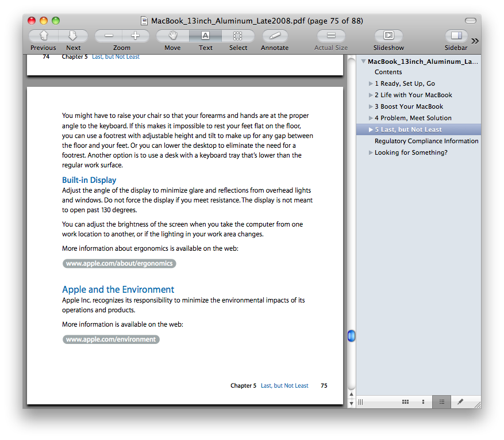
Task: Click the blue vertical scrollbar thumb
Action: (x=351, y=336)
